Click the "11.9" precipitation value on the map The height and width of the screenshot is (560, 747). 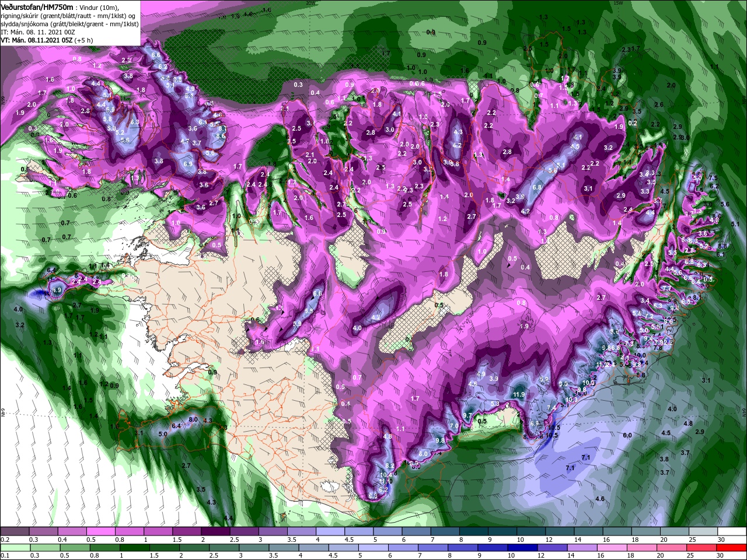point(519,394)
